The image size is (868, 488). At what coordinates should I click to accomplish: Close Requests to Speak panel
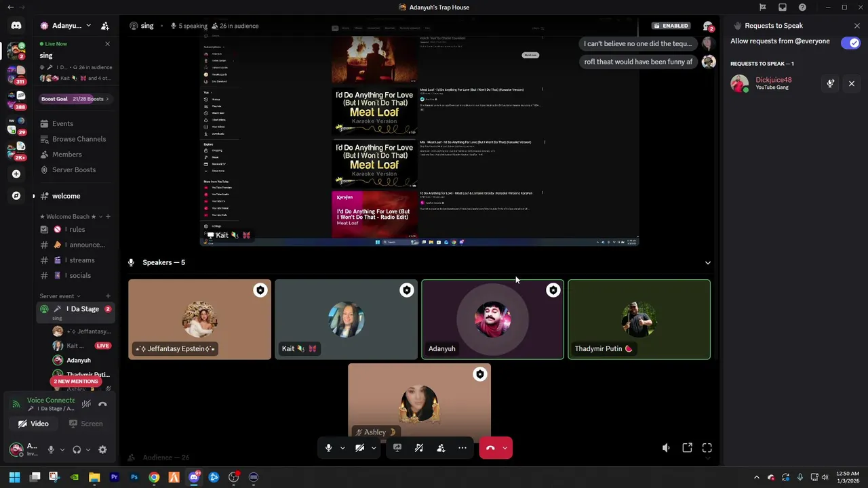(x=857, y=26)
